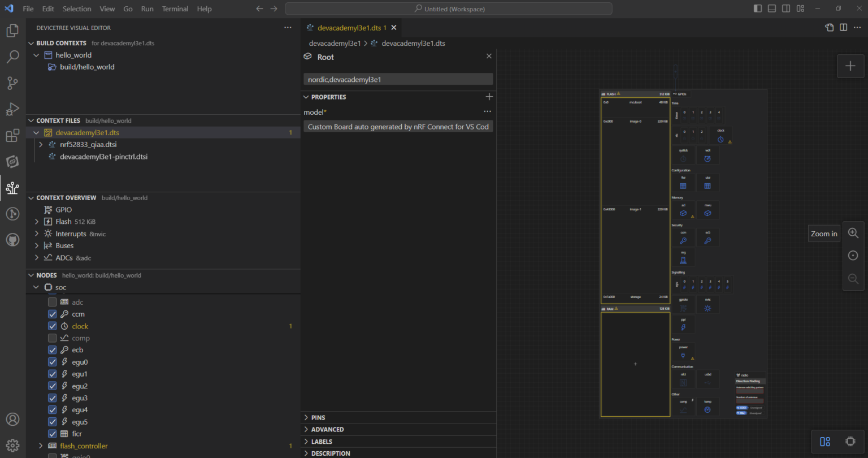Enable the adc node checkbox
This screenshot has width=868, height=458.
point(53,302)
